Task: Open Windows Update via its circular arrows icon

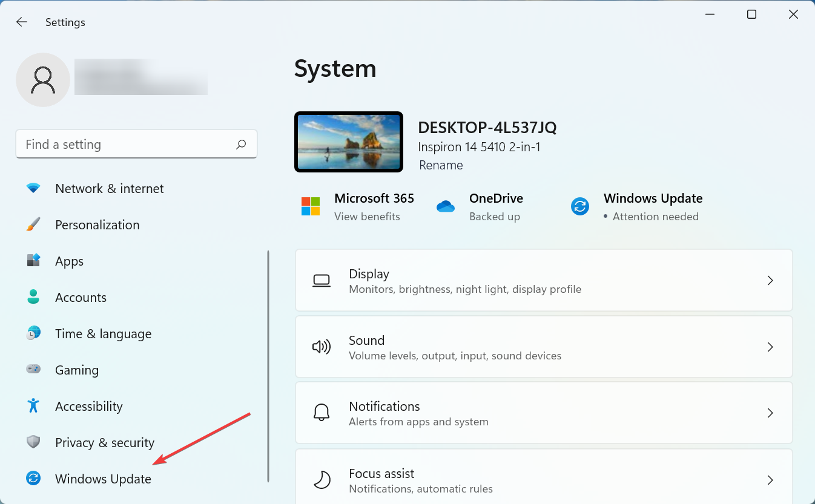Action: point(33,478)
